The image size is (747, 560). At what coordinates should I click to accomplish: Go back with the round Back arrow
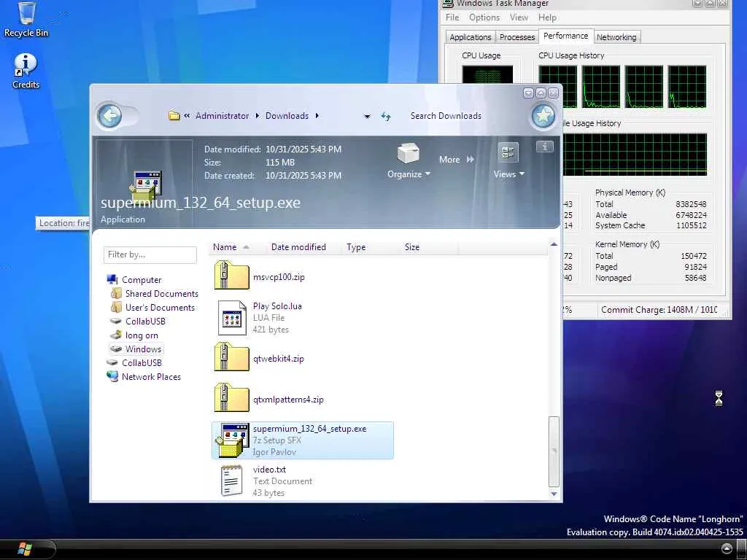pyautogui.click(x=109, y=116)
